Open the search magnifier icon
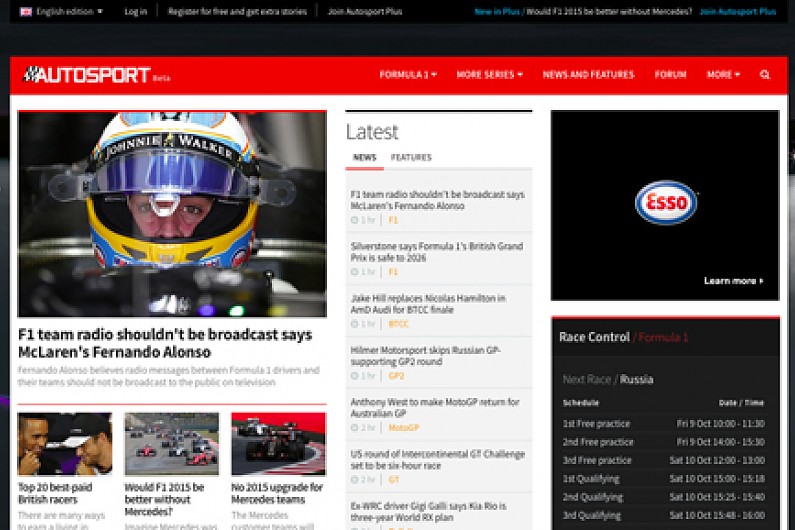The height and width of the screenshot is (530, 795). [x=765, y=75]
